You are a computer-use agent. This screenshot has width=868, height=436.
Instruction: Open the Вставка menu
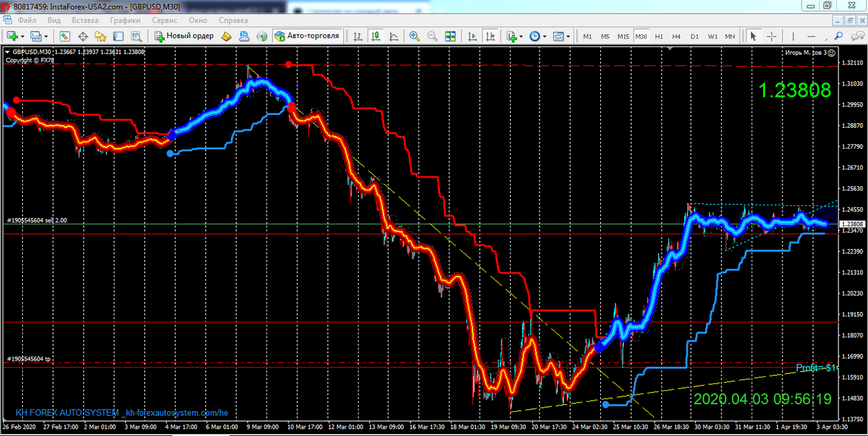coord(85,20)
